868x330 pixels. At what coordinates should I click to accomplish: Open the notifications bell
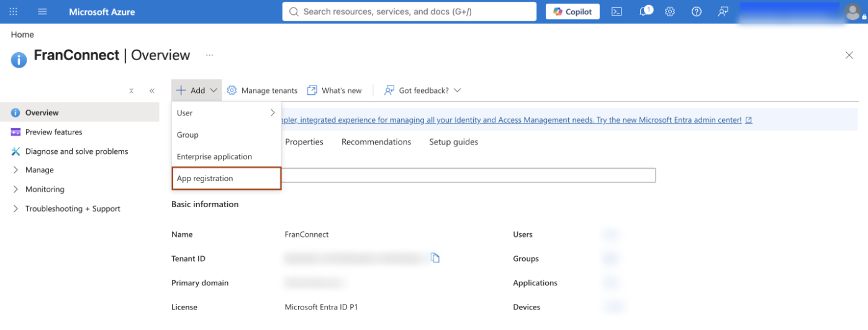[644, 11]
